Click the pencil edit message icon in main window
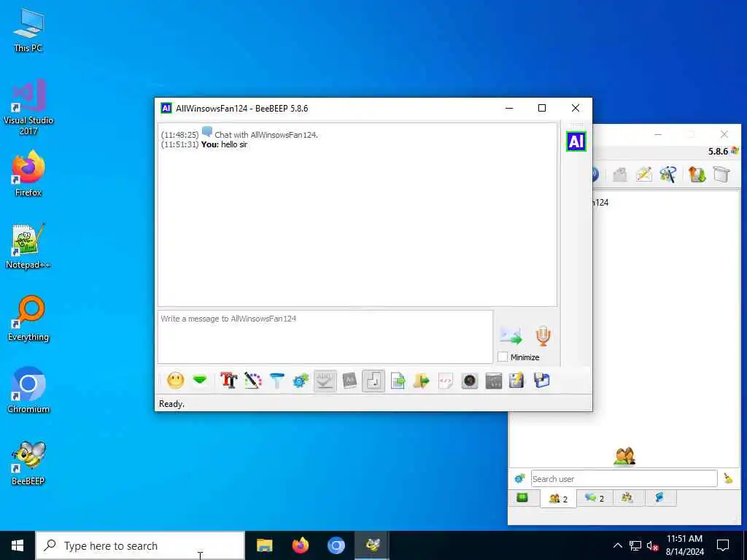This screenshot has height=560, width=747. (x=643, y=174)
